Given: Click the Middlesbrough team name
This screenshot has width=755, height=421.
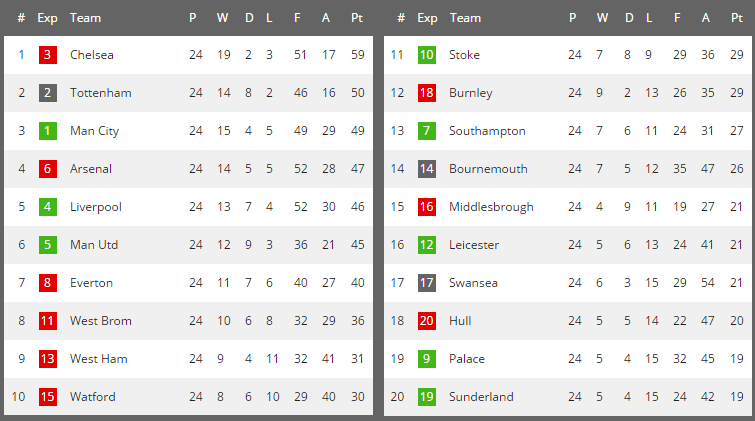Looking at the screenshot, I should pyautogui.click(x=491, y=207).
